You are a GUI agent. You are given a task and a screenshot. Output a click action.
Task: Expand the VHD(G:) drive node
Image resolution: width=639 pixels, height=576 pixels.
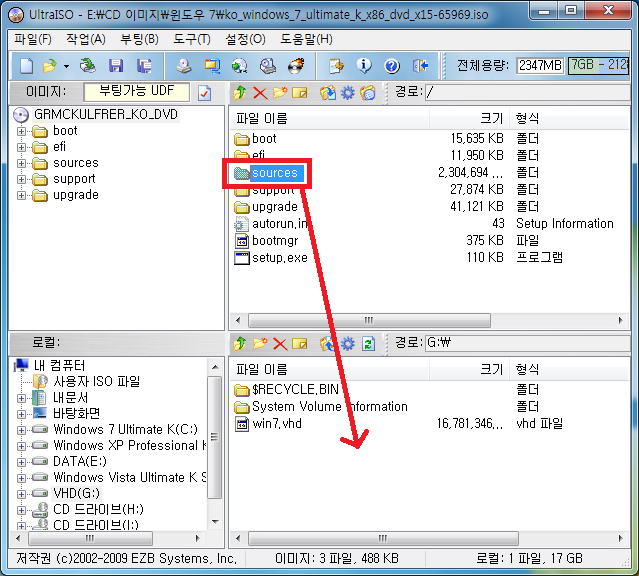(x=21, y=494)
